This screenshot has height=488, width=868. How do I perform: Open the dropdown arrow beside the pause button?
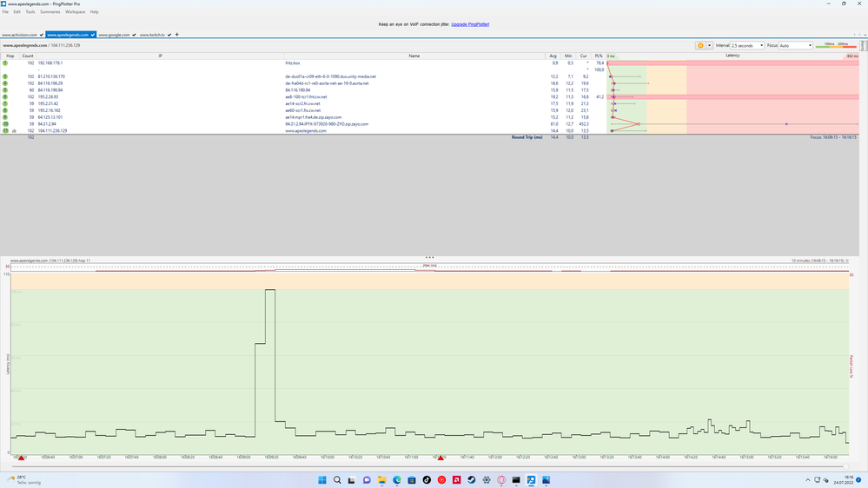pos(710,45)
